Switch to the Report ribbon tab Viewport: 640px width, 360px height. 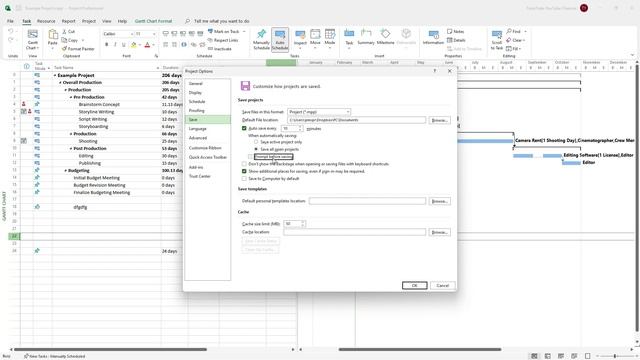pos(69,21)
